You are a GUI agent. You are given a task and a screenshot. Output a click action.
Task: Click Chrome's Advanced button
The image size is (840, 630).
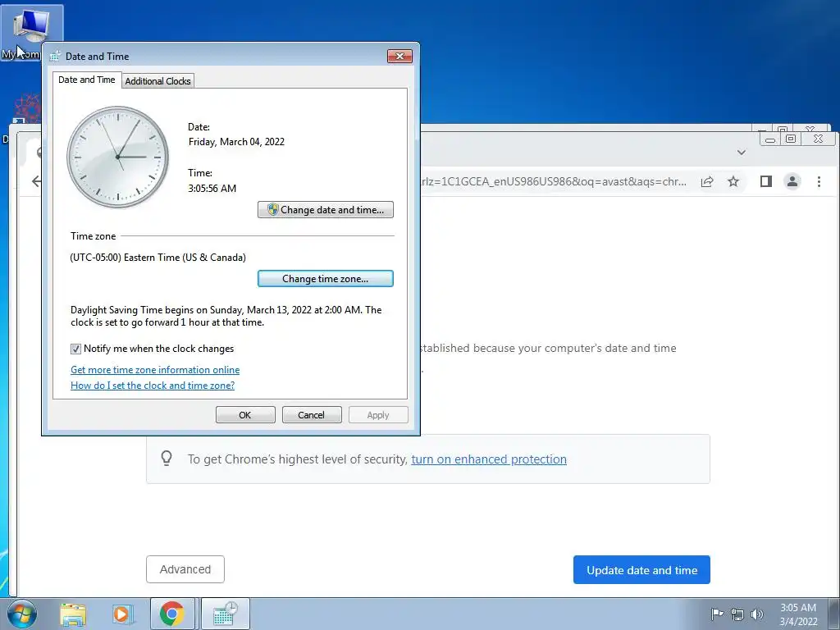[x=185, y=569]
